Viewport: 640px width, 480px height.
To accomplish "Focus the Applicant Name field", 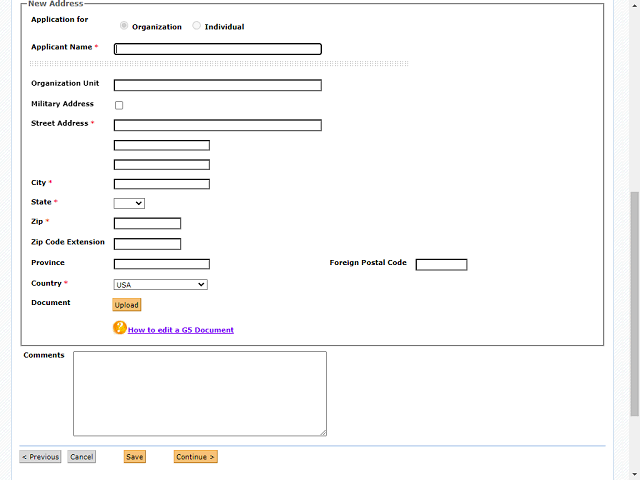I will pos(218,49).
